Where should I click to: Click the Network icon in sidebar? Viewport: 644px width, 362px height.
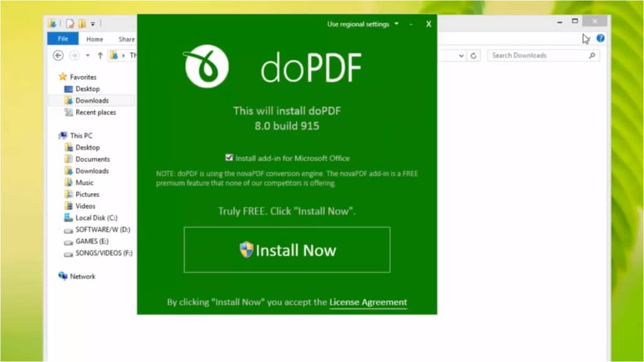[x=63, y=276]
